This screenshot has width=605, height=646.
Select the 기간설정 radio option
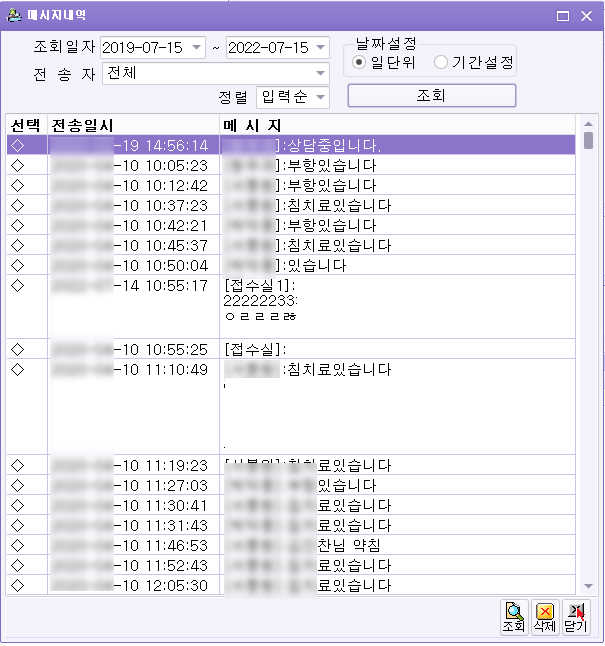(x=441, y=62)
